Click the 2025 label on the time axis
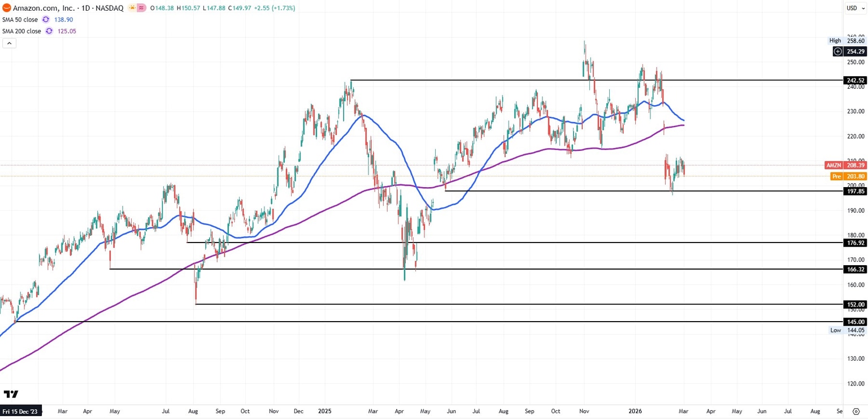 click(324, 412)
